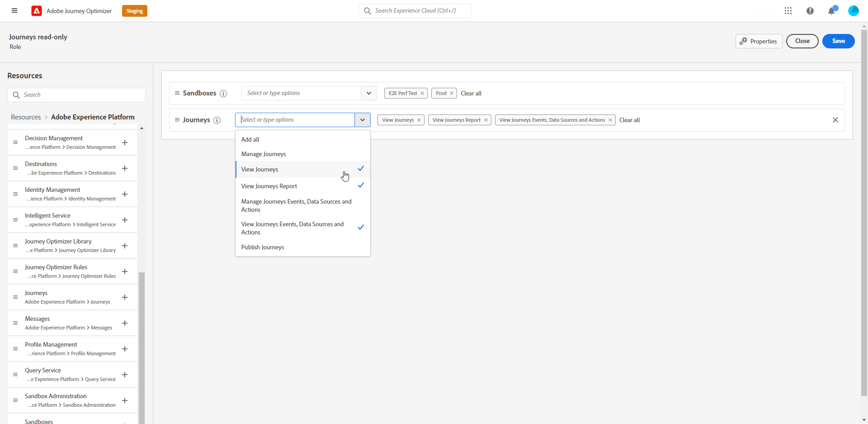This screenshot has width=868, height=424.
Task: Open the notifications bell
Action: click(x=831, y=11)
